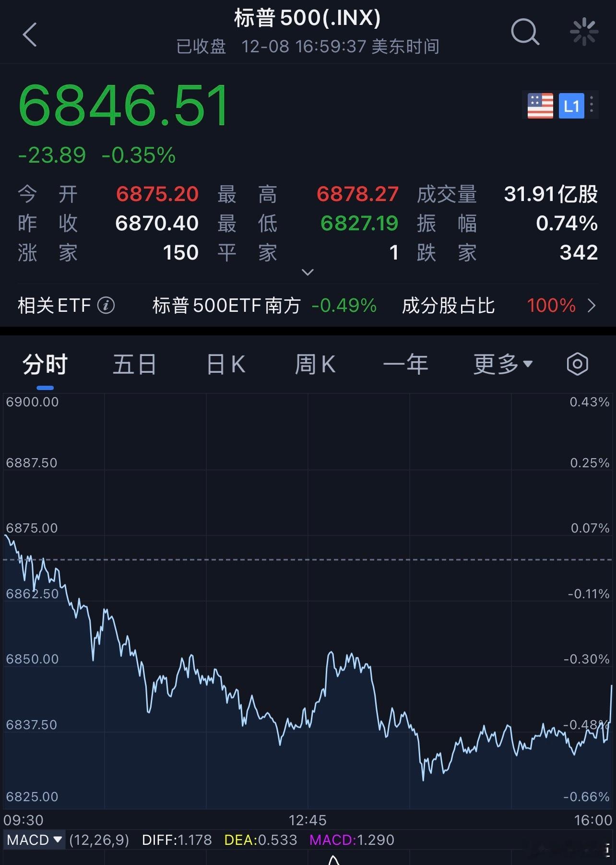The width and height of the screenshot is (616, 865).
Task: Tap the volume 31.91亿股
Action: tap(551, 194)
